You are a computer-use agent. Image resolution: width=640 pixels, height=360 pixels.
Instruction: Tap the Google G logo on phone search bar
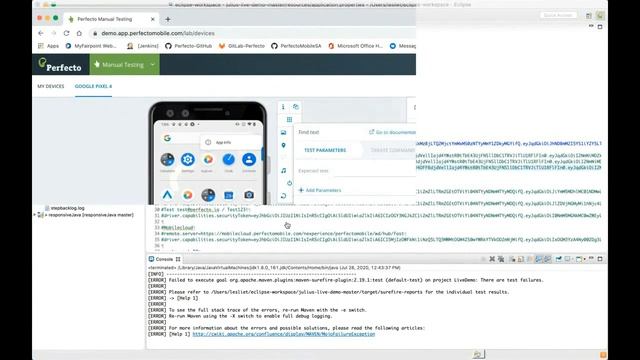point(167,138)
